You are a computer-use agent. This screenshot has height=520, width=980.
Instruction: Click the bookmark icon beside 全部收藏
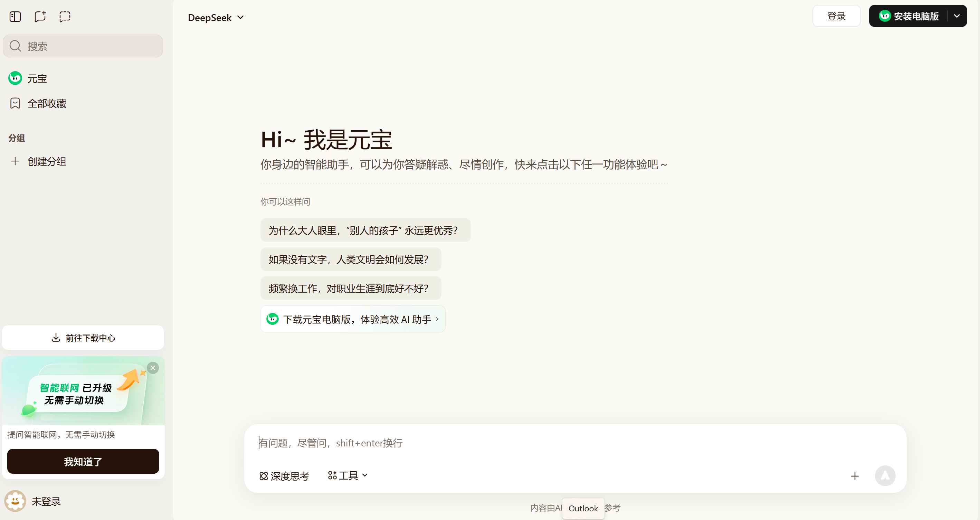(x=15, y=103)
